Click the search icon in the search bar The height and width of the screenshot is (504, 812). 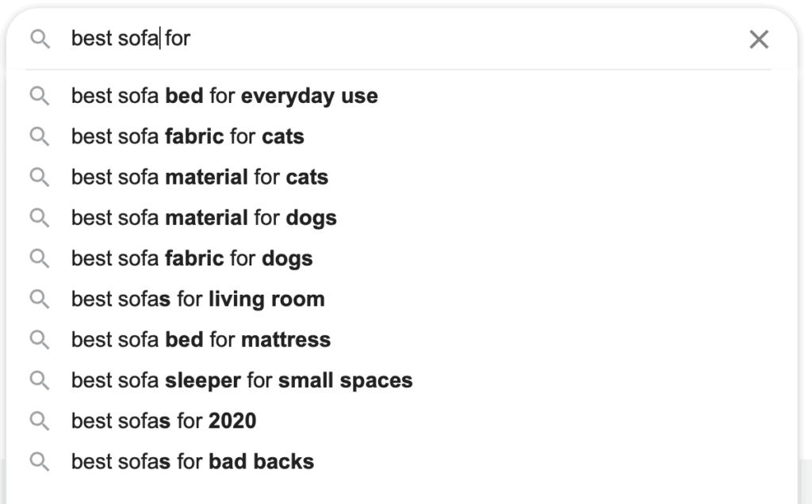coord(40,39)
